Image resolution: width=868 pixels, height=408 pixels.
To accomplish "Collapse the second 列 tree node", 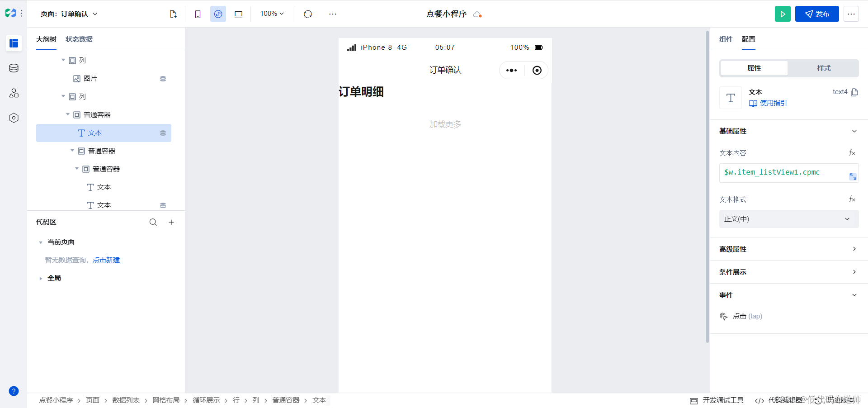I will (x=63, y=96).
